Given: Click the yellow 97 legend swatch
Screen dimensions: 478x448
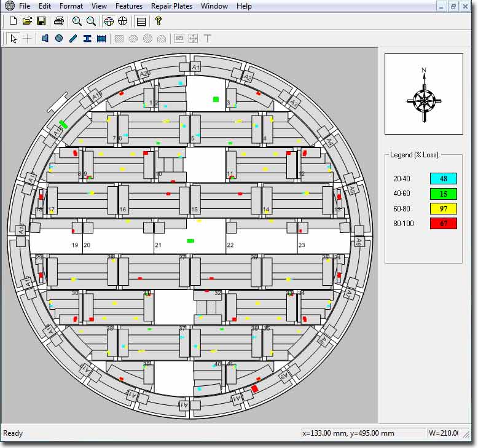Looking at the screenshot, I should point(443,208).
